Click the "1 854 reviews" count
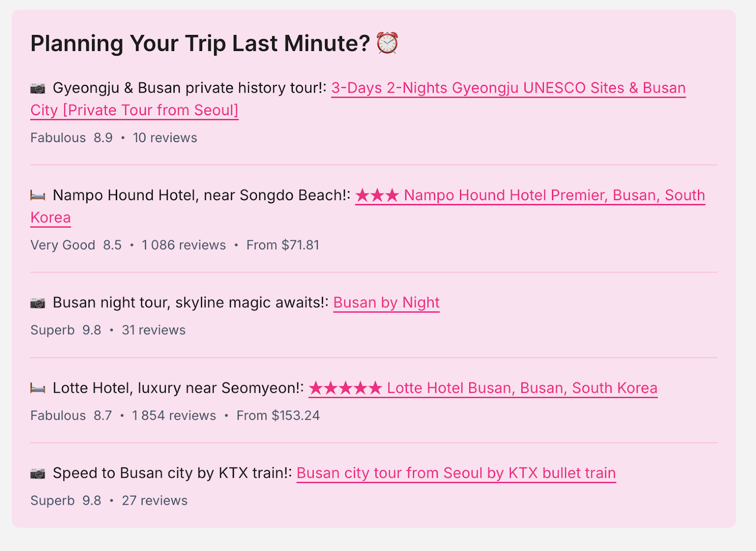Screen dimensions: 756x551 tap(174, 415)
